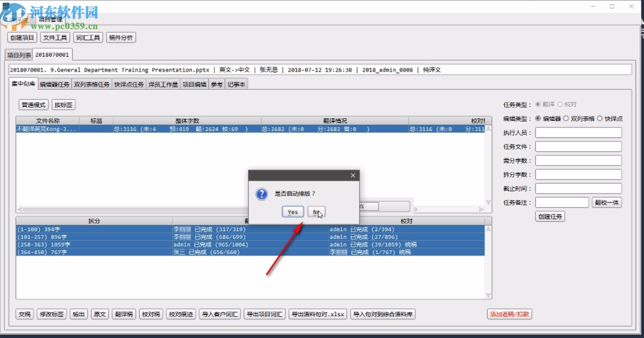Viewport: 644px width, 338px height.
Task: Click the 输出 button
Action: [79, 314]
